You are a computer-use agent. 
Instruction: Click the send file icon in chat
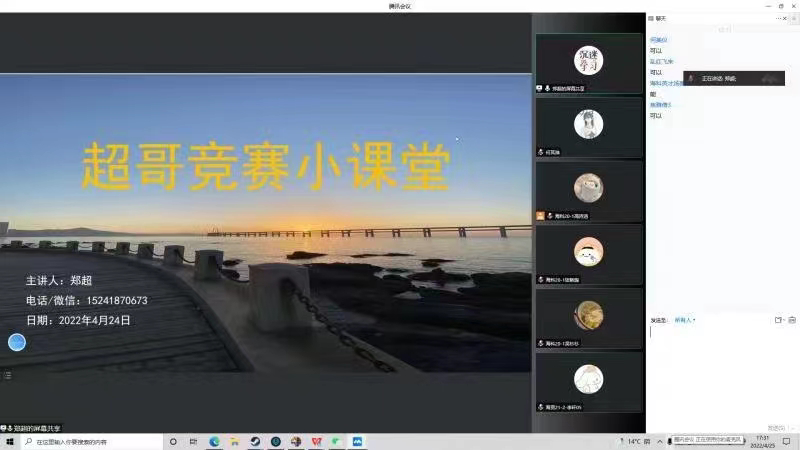(x=778, y=320)
